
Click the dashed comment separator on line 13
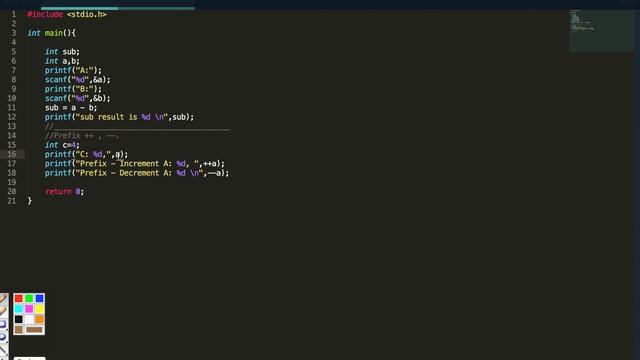pos(137,127)
